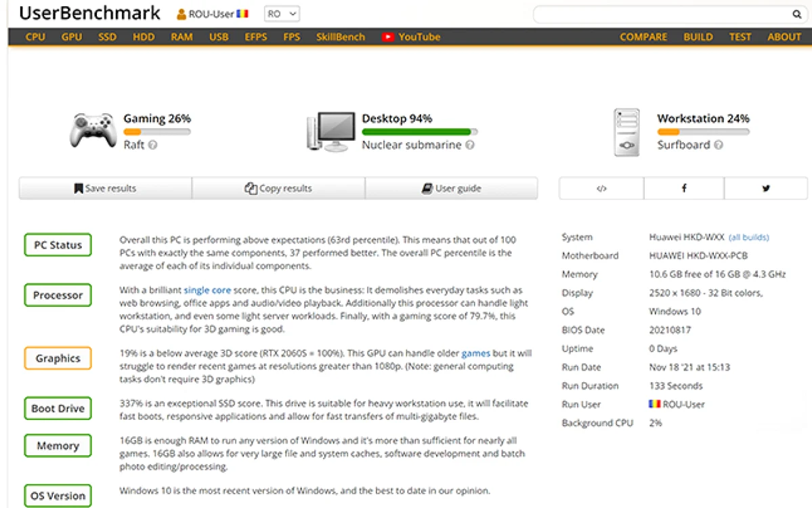Share results on Twitter
The height and width of the screenshot is (508, 812).
click(x=765, y=188)
